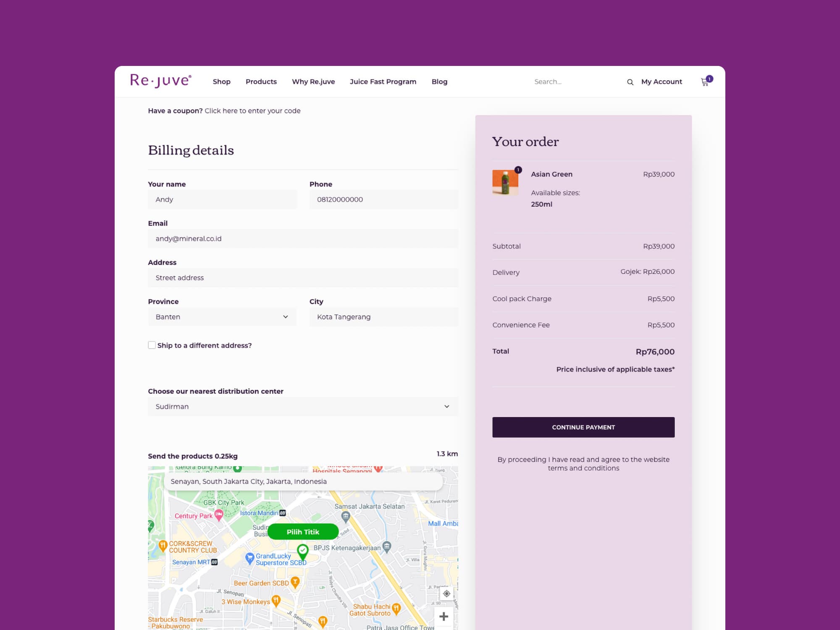Open My Account link
Image resolution: width=840 pixels, height=630 pixels.
point(661,81)
